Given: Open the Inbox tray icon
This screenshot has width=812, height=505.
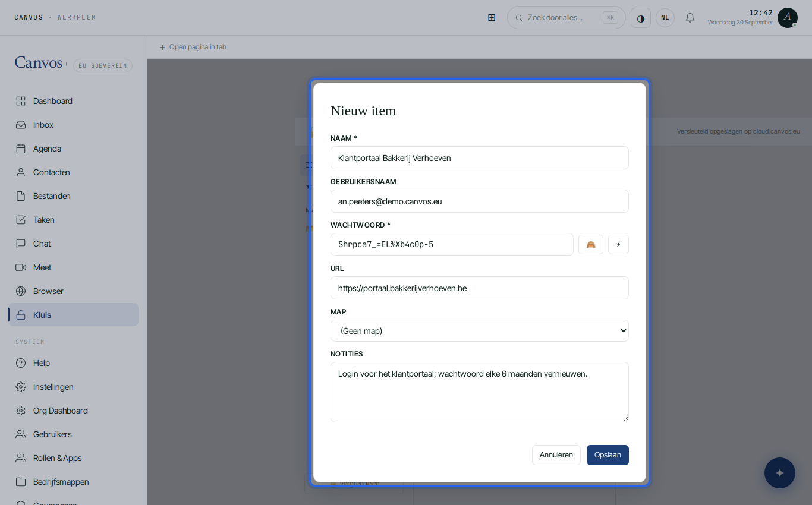Looking at the screenshot, I should (x=21, y=125).
